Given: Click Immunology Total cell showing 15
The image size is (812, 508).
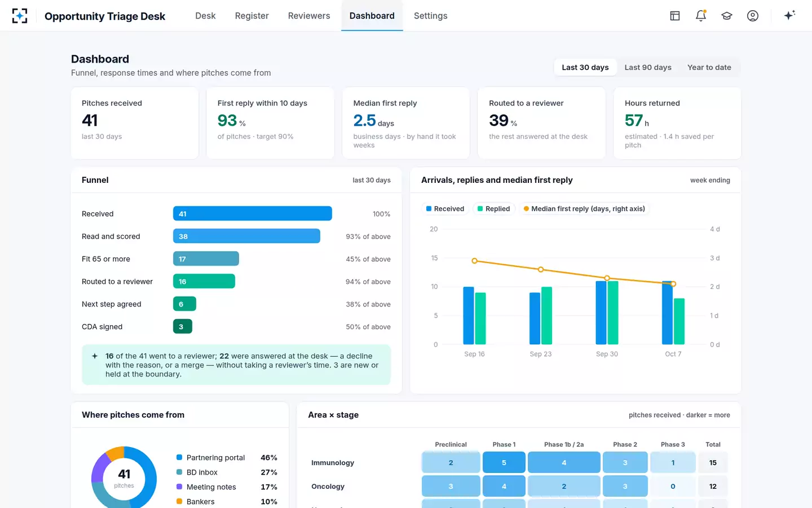Looking at the screenshot, I should coord(713,462).
